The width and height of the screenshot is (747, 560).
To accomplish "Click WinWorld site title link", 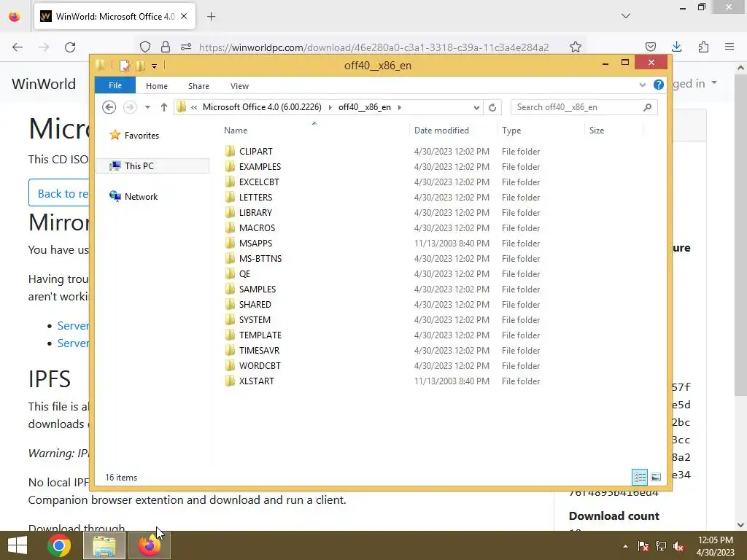I will coord(44,84).
